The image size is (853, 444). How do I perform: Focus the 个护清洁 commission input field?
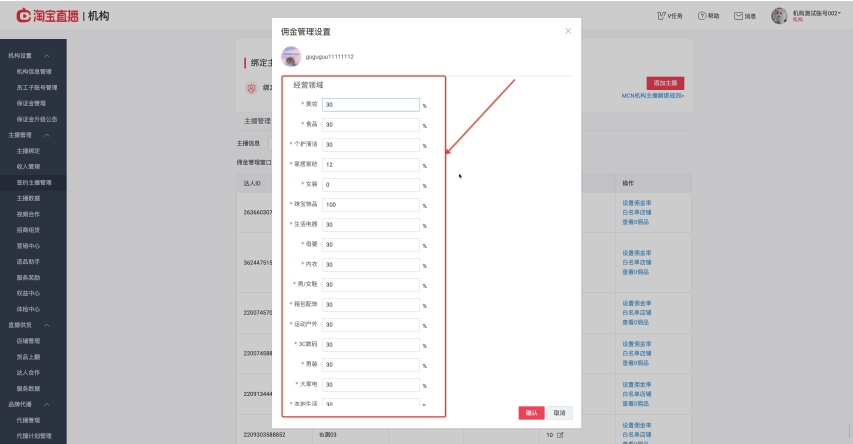pyautogui.click(x=370, y=145)
